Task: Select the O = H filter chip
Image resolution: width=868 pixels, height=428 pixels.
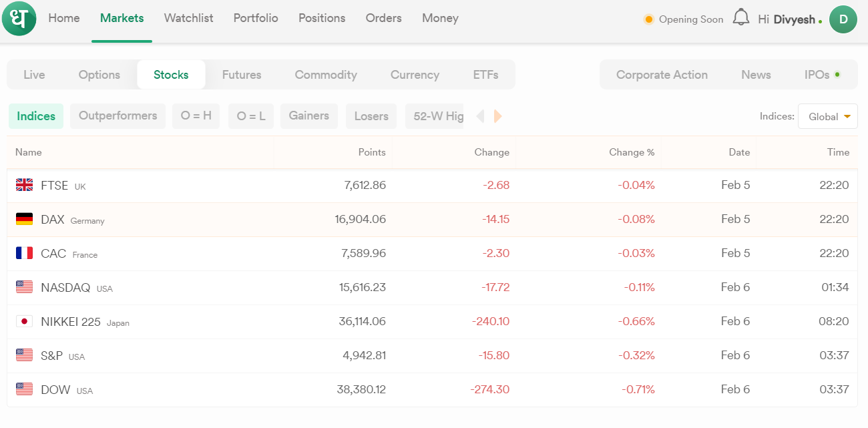Action: click(196, 116)
